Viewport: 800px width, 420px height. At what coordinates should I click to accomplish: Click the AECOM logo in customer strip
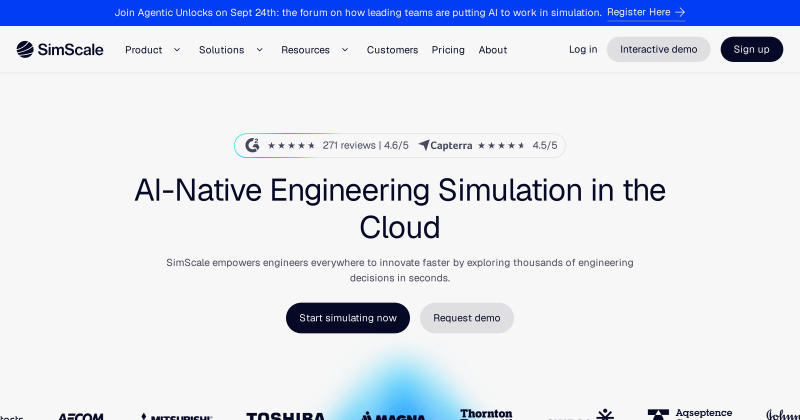pyautogui.click(x=81, y=416)
